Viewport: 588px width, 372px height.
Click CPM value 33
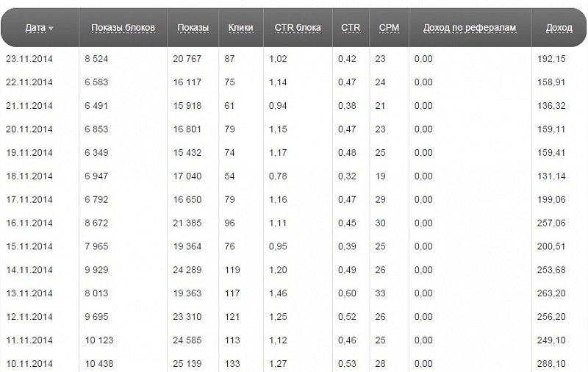380,293
